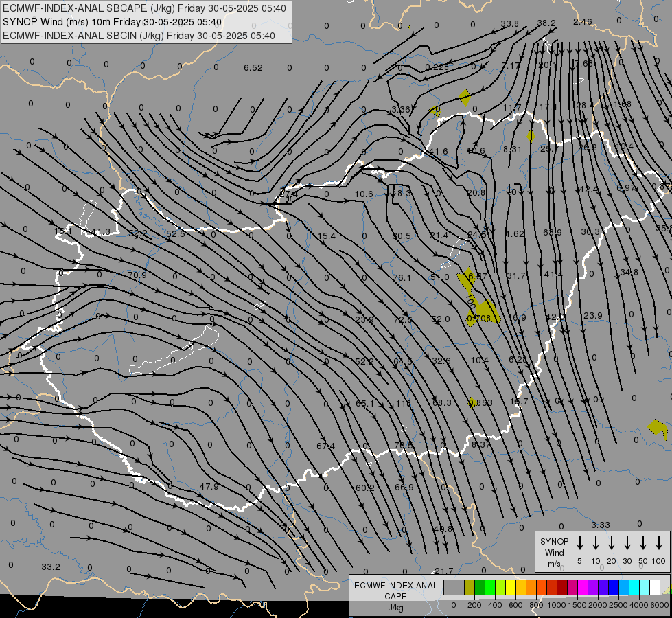The height and width of the screenshot is (618, 672).
Task: Click the 3.33 CAPE value on map
Action: (601, 525)
